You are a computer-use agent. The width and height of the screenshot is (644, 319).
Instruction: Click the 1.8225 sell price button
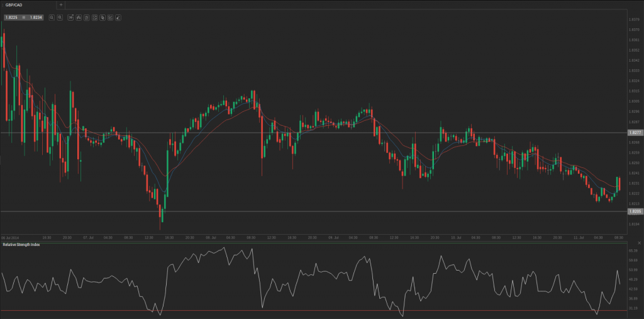click(11, 18)
